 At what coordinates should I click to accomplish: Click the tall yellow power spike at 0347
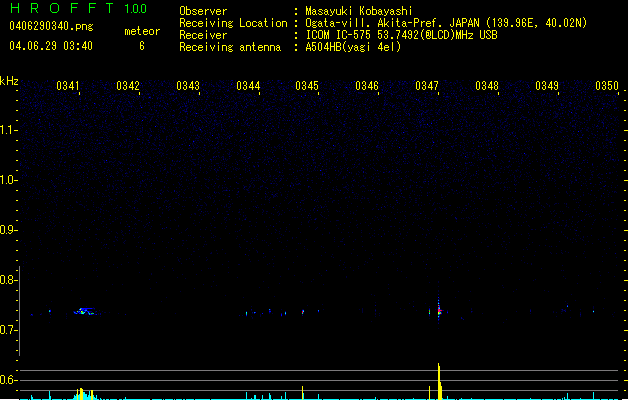coord(440,381)
